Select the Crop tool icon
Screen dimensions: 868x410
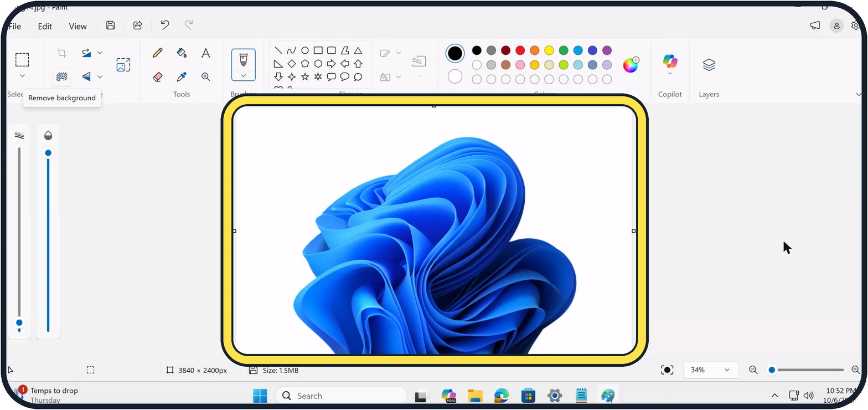(62, 53)
